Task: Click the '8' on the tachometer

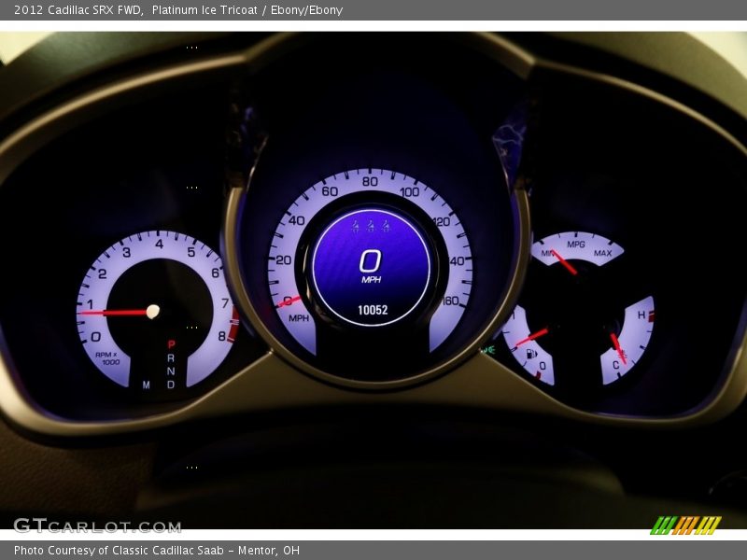Action: pyautogui.click(x=222, y=336)
